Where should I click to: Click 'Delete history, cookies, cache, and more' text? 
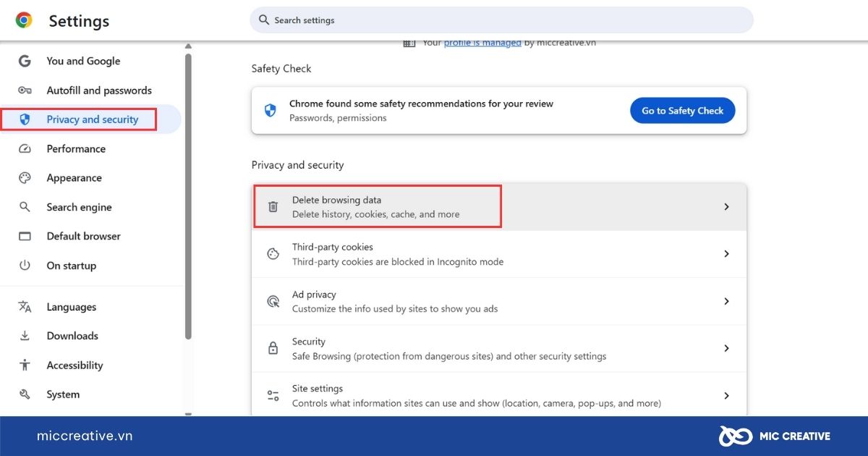tap(375, 214)
